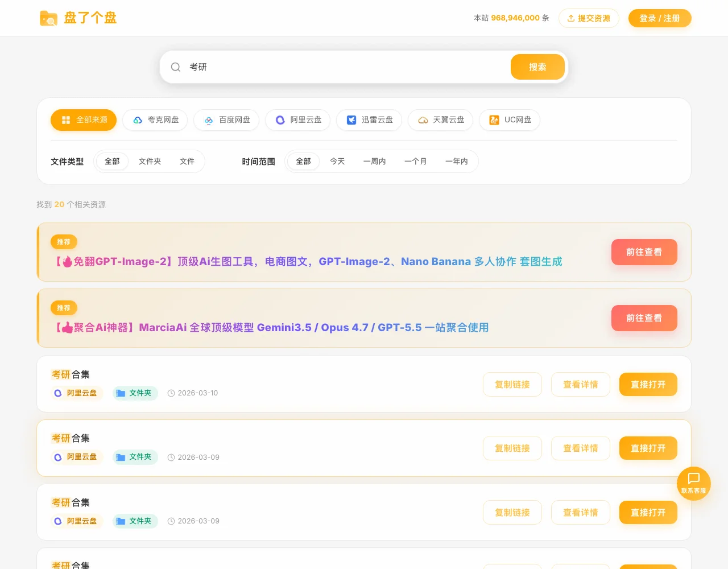Click the Aliyun drive source icon

(280, 120)
